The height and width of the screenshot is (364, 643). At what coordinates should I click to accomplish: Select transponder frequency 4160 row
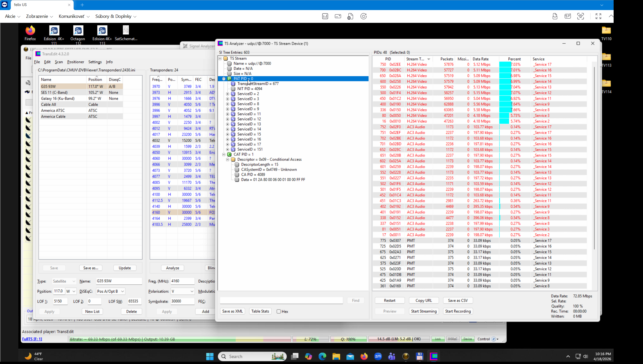pos(183,212)
